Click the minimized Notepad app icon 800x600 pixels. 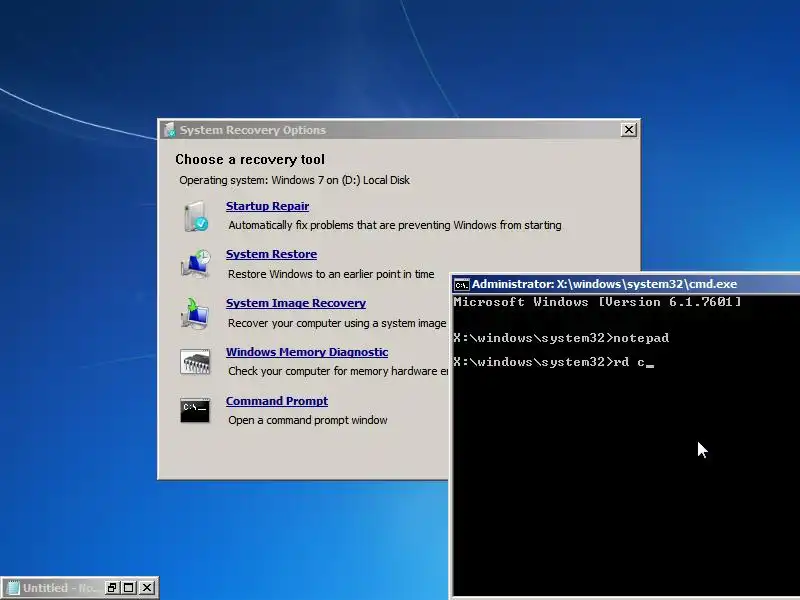[14, 588]
